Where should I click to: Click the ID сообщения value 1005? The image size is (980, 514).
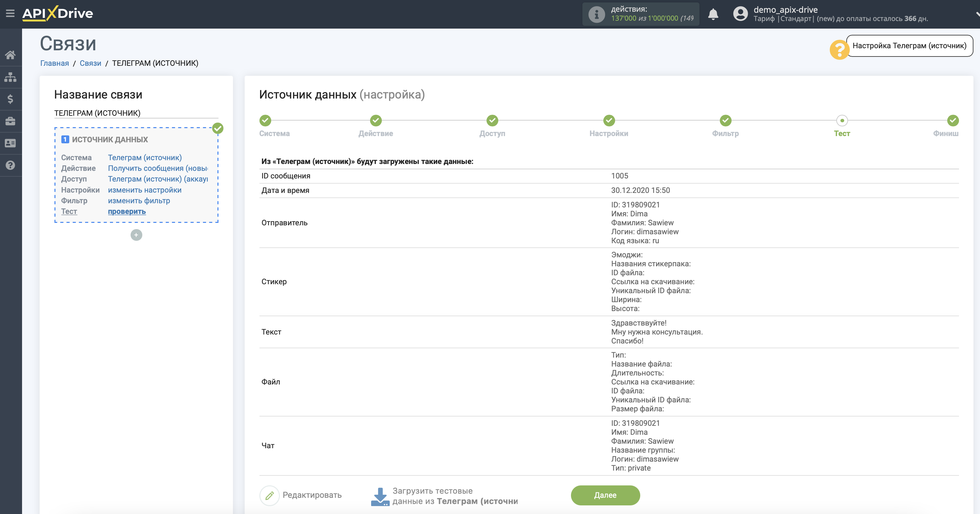coord(620,176)
